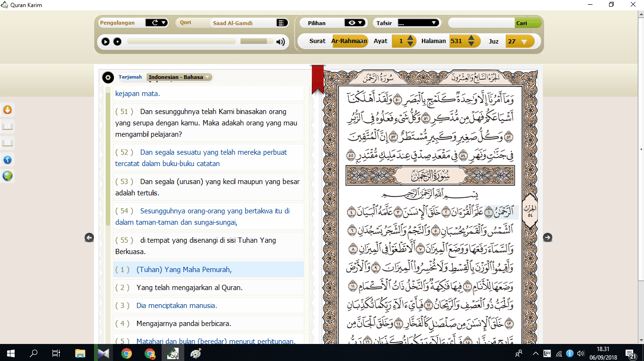Open the Pengulangan repeat options dropdown
Image resolution: width=644 pixels, height=361 pixels.
point(156,23)
